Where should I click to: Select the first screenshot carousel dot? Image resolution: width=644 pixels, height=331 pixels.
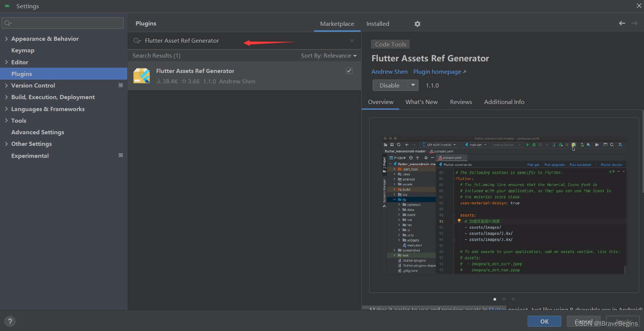pyautogui.click(x=495, y=299)
